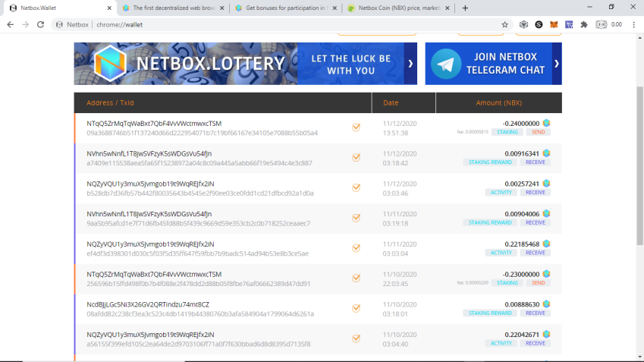Image resolution: width=644 pixels, height=362 pixels.
Task: Open the browser three-dot menu
Action: 633,24
